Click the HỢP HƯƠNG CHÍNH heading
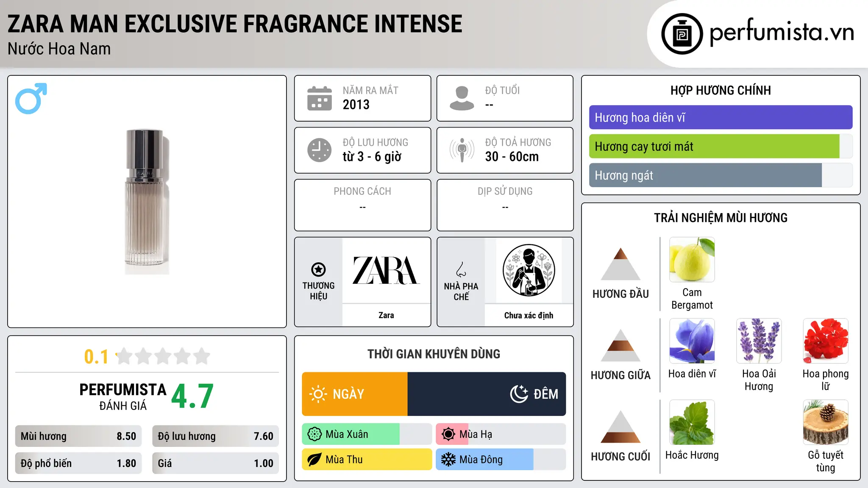 tap(721, 90)
